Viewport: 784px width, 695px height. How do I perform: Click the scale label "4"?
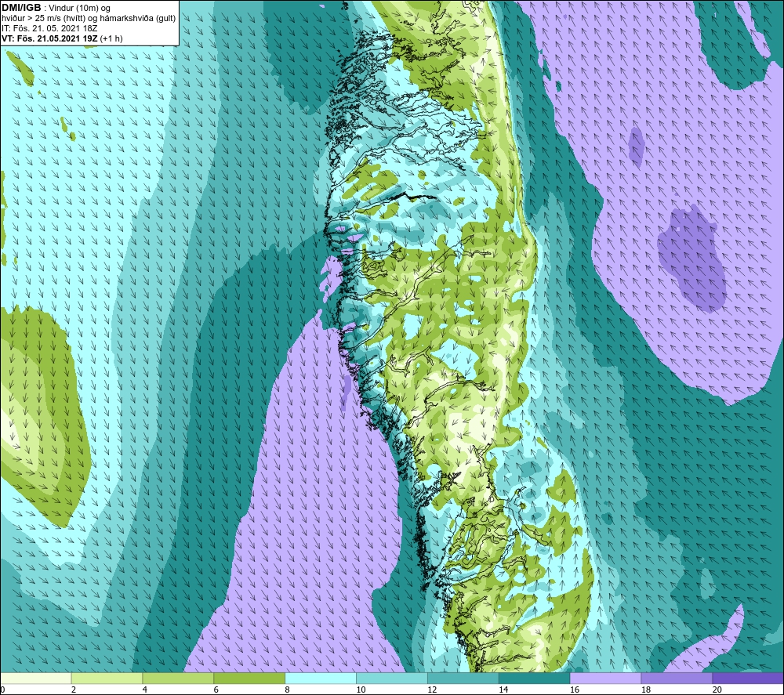[145, 690]
